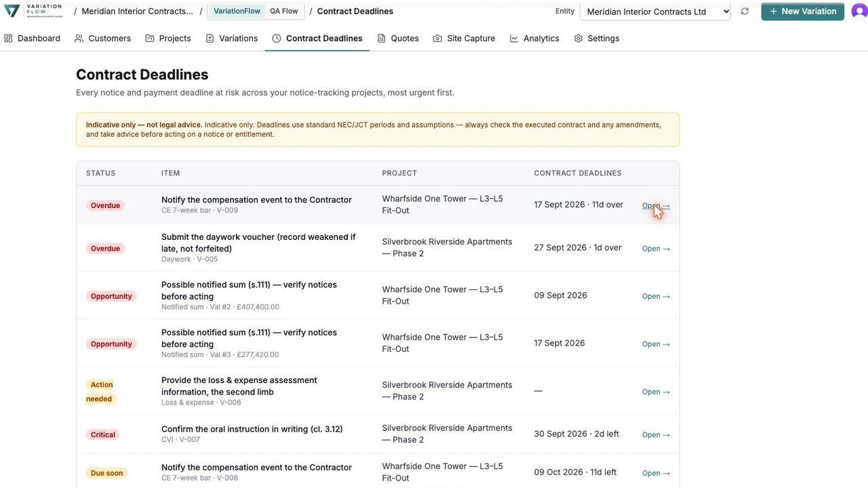Open the Entity dropdown selector
The height and width of the screenshot is (488, 868).
[x=656, y=12]
